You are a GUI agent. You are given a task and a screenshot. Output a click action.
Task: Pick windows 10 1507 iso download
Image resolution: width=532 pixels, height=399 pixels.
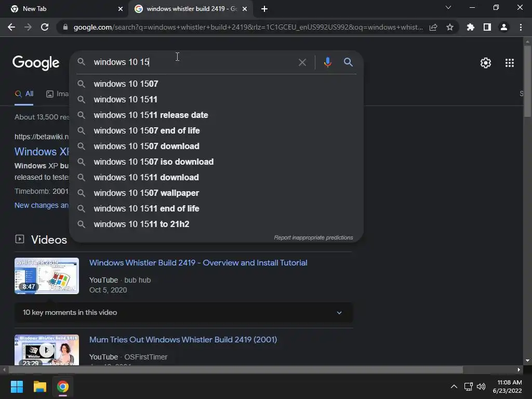tap(216, 162)
